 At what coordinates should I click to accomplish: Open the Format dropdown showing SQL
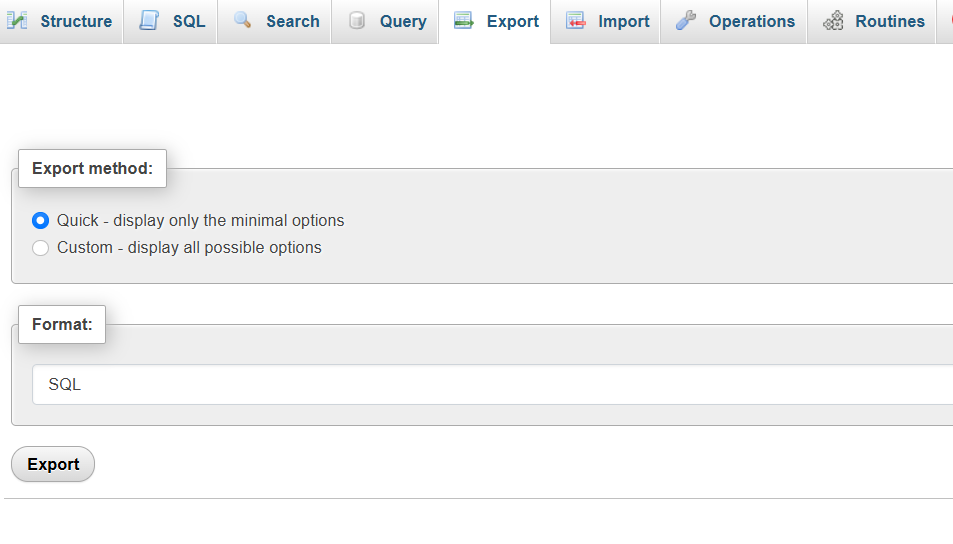click(x=492, y=385)
